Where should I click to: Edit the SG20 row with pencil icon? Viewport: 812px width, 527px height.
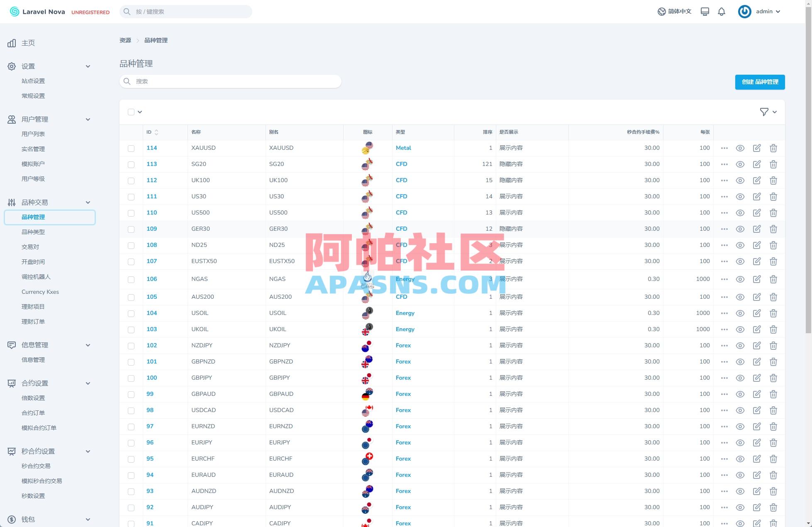click(757, 164)
